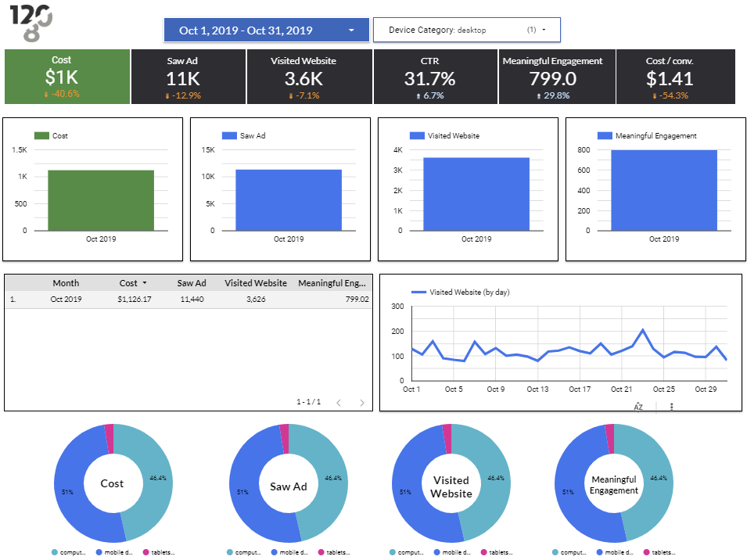Click the blue Saw Ad legend swatch
This screenshot has width=747, height=560.
229,136
